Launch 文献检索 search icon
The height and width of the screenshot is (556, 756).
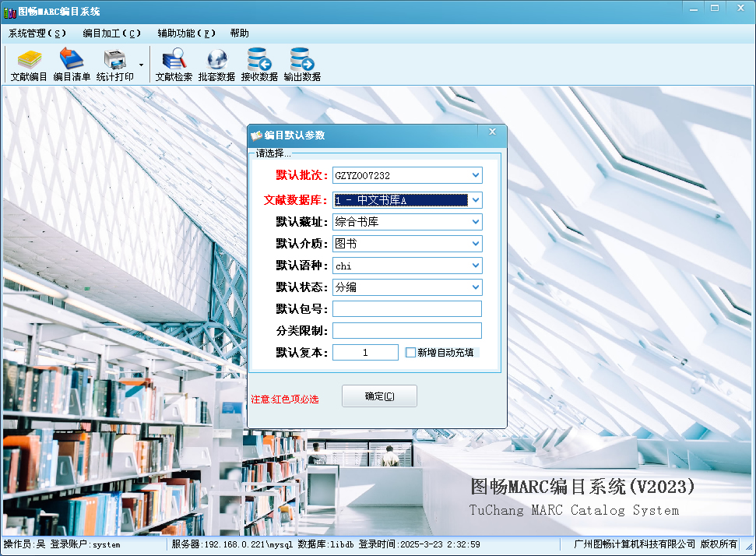(x=174, y=60)
